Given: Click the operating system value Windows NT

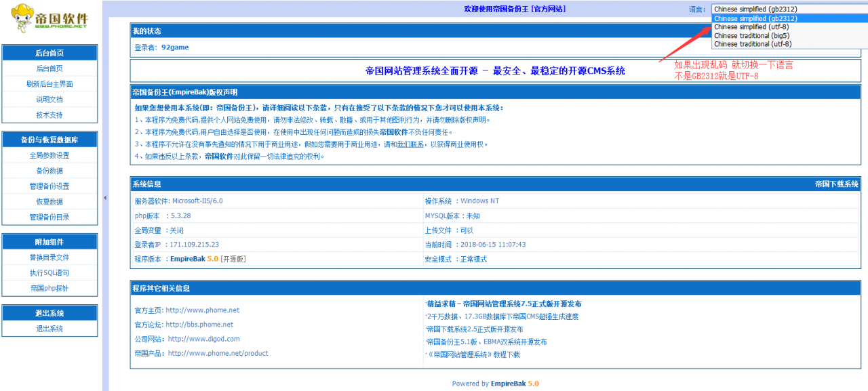Looking at the screenshot, I should tap(479, 201).
